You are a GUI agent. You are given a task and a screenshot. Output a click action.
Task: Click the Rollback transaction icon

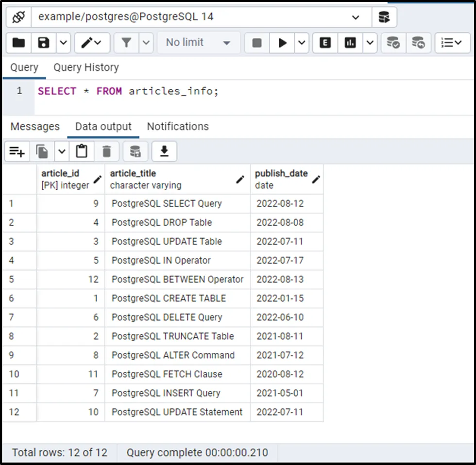pyautogui.click(x=418, y=43)
